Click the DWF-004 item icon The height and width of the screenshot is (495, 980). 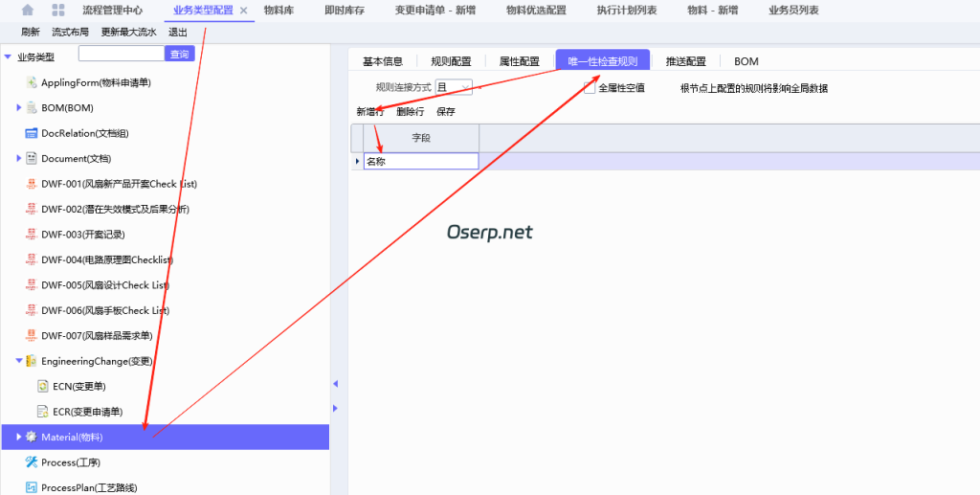point(32,259)
